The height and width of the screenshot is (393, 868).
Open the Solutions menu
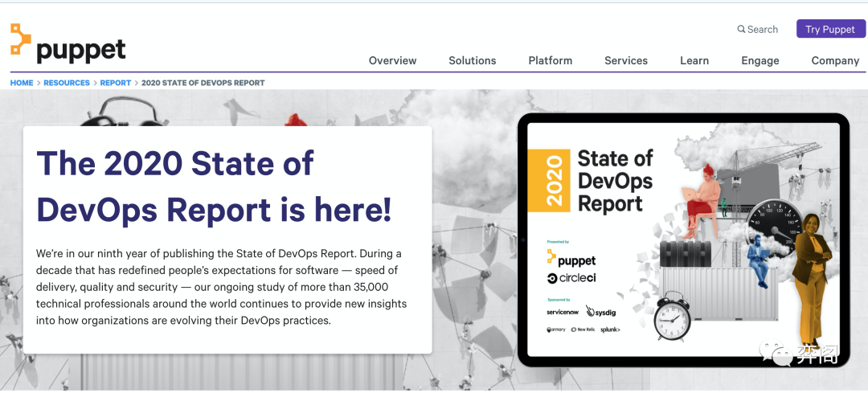click(473, 60)
